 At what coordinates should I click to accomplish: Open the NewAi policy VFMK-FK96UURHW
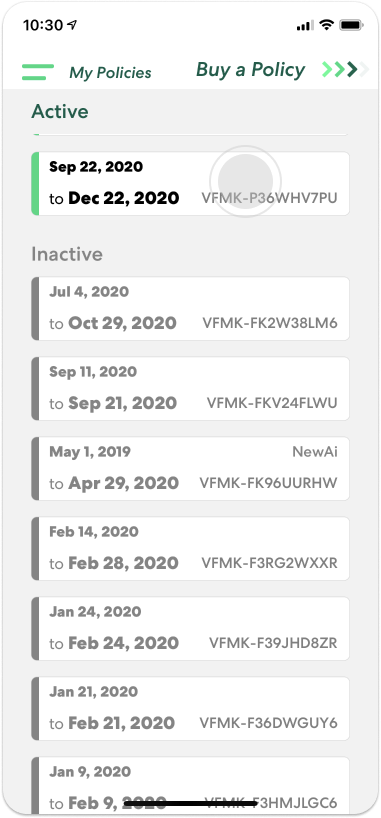190,468
